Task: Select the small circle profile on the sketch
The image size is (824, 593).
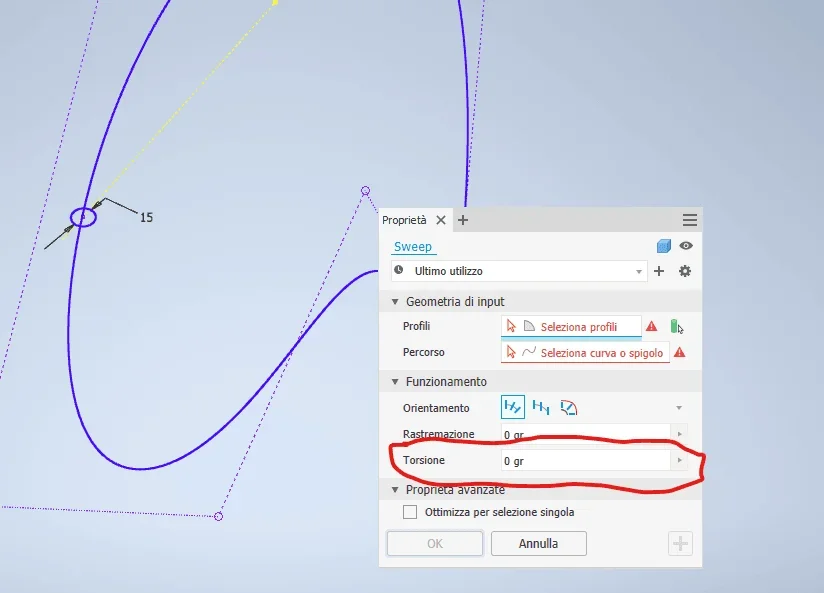Action: [x=83, y=217]
